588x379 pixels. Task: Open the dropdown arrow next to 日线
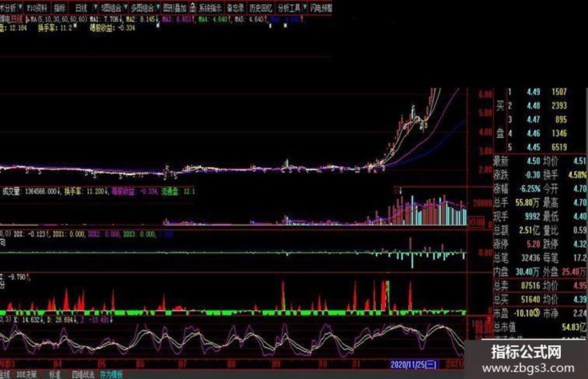pyautogui.click(x=95, y=7)
